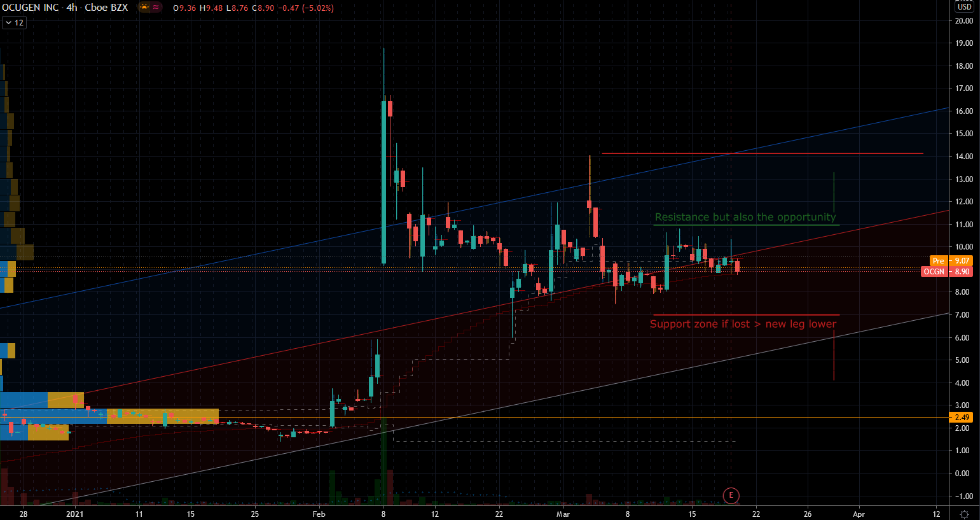This screenshot has width=980, height=520.
Task: Click the Feb label on time axis
Action: [x=319, y=514]
